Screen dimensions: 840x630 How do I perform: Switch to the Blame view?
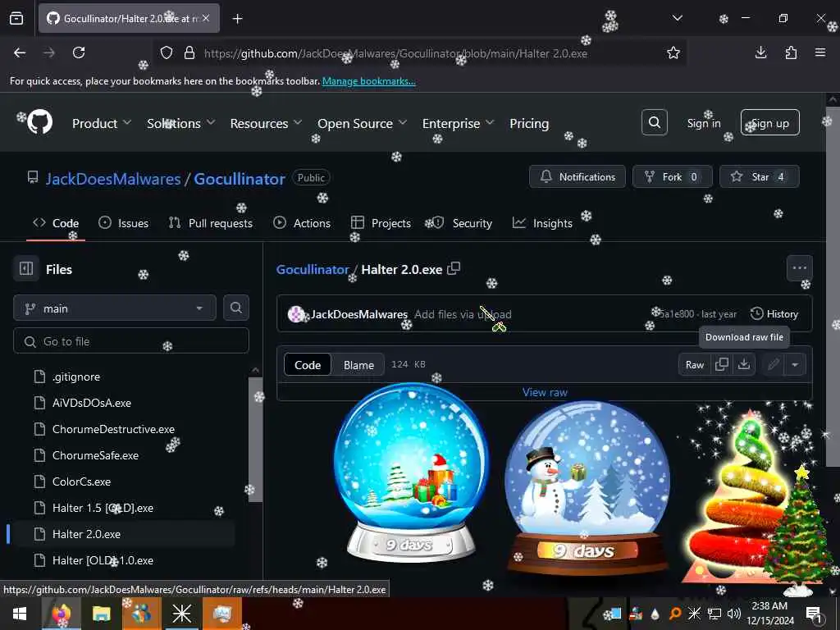coord(358,365)
